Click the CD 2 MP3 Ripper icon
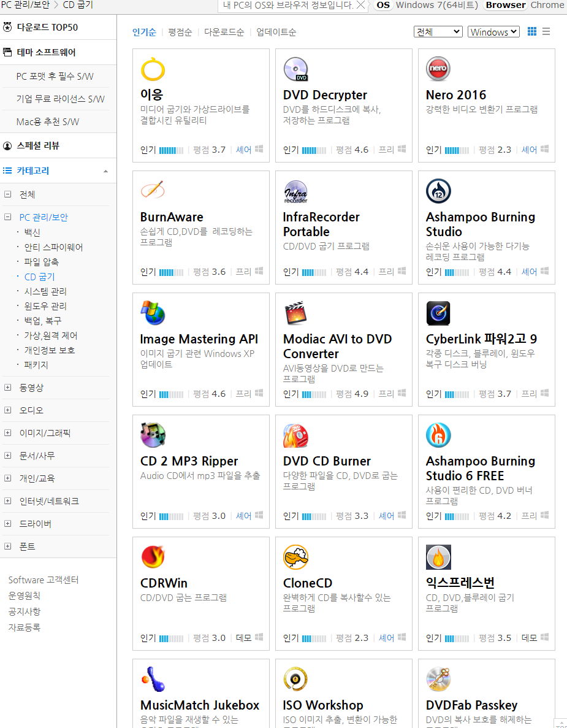This screenshot has width=567, height=728. pos(153,435)
